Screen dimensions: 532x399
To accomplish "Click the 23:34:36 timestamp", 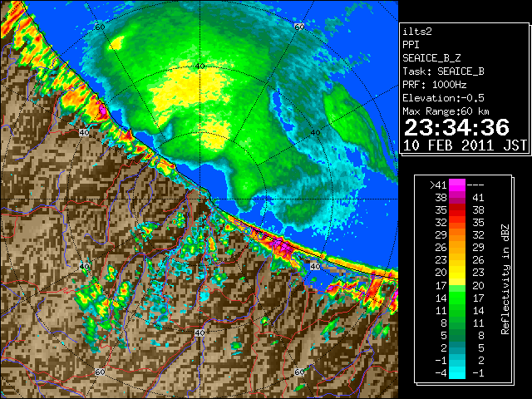I will 456,127.
